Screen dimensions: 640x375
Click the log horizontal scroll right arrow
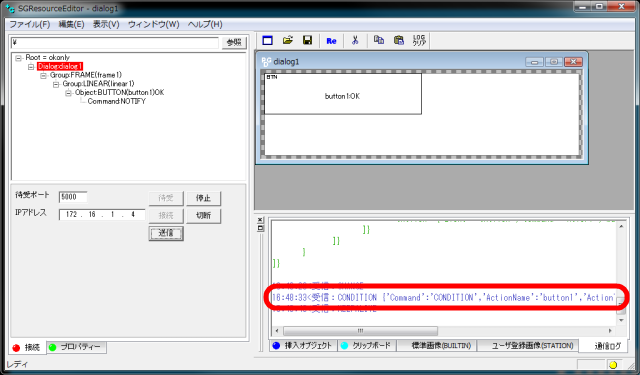coord(610,331)
